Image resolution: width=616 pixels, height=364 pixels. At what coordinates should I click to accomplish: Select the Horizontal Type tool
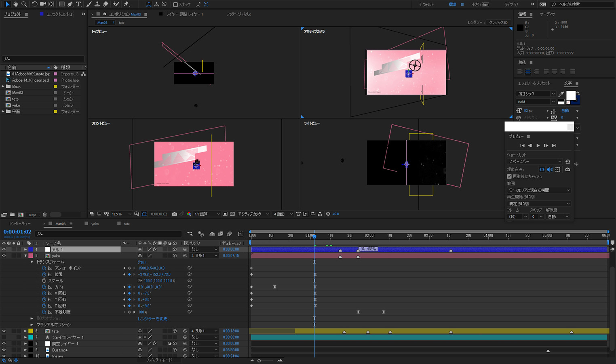tap(78, 4)
